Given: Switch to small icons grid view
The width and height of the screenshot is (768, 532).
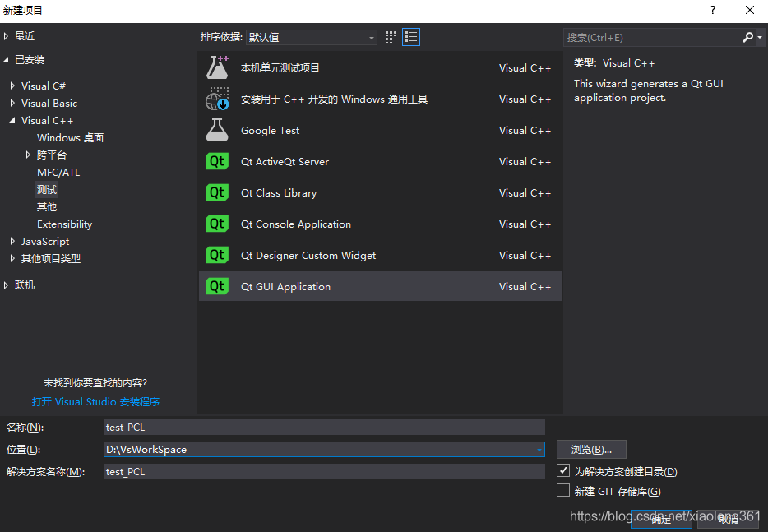Looking at the screenshot, I should pos(391,37).
